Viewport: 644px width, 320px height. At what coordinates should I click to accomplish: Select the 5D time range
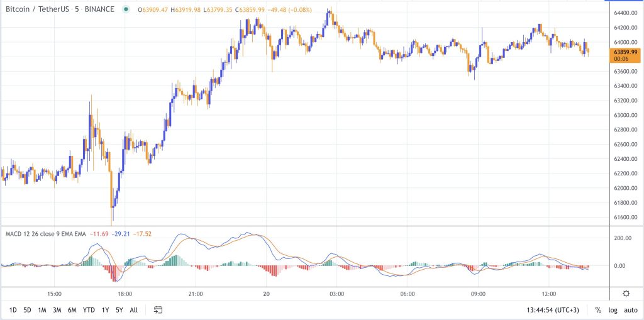(27, 310)
